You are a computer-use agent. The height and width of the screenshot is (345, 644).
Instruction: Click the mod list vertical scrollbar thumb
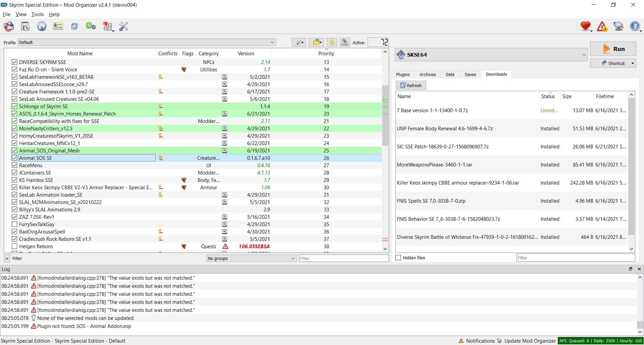pyautogui.click(x=385, y=116)
